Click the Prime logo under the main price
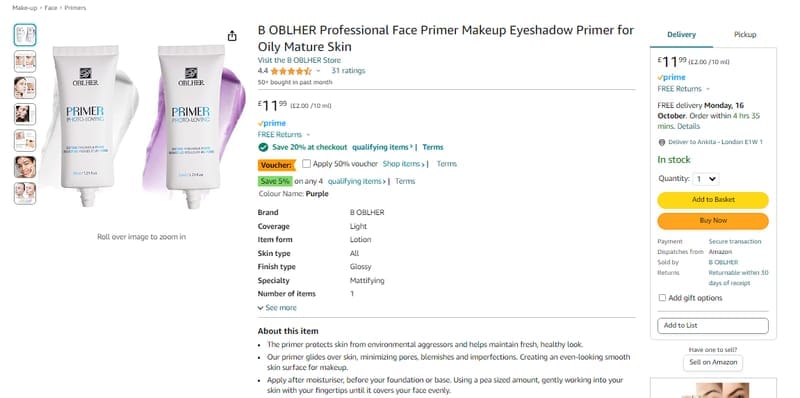This screenshot has width=800, height=398. [271, 123]
